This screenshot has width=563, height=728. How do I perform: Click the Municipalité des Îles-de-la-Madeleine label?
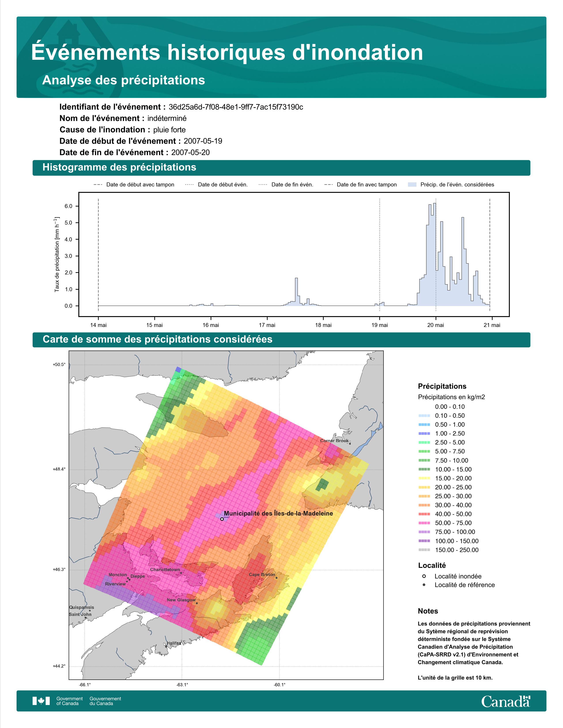[278, 513]
